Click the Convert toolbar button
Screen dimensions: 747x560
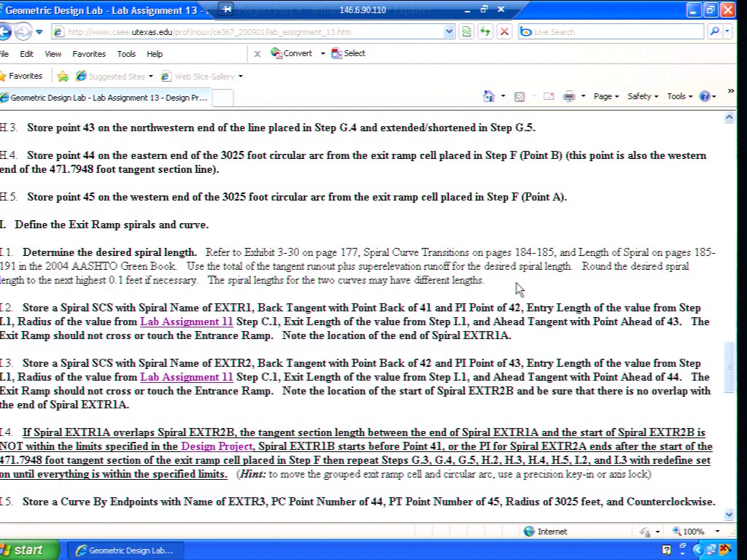(x=292, y=53)
